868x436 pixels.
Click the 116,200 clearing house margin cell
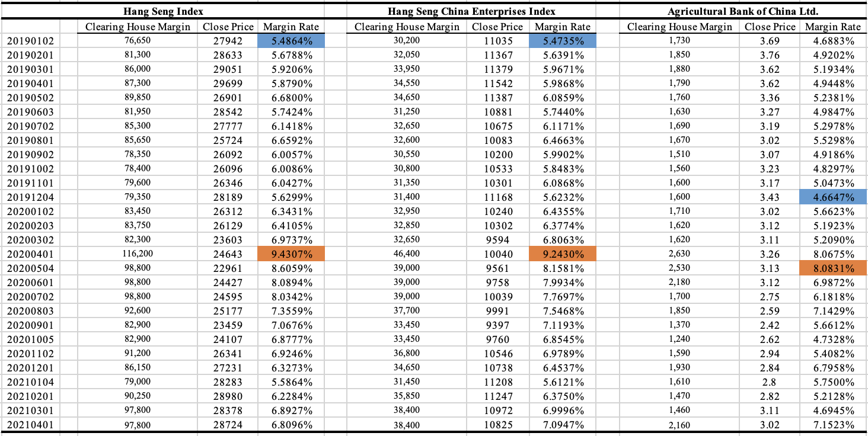point(137,254)
